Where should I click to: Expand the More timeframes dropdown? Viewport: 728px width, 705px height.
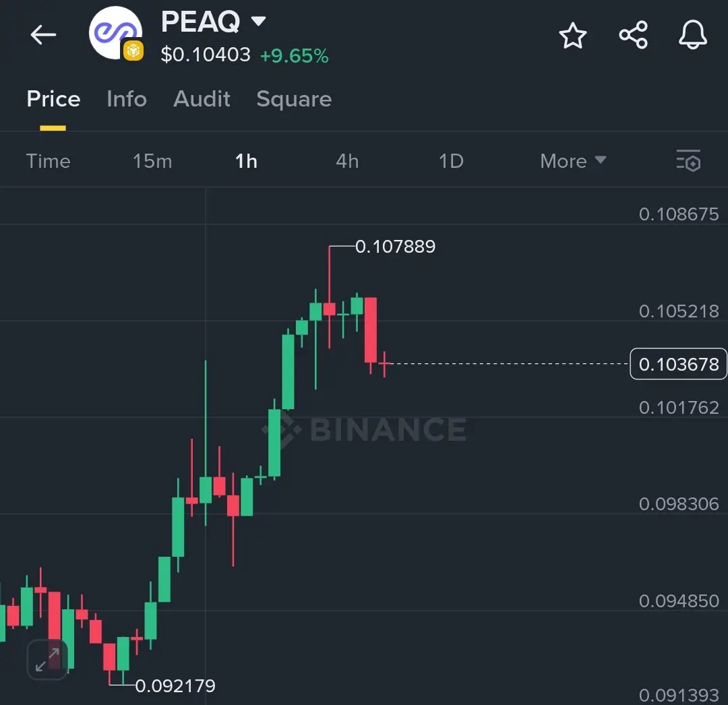pos(573,161)
